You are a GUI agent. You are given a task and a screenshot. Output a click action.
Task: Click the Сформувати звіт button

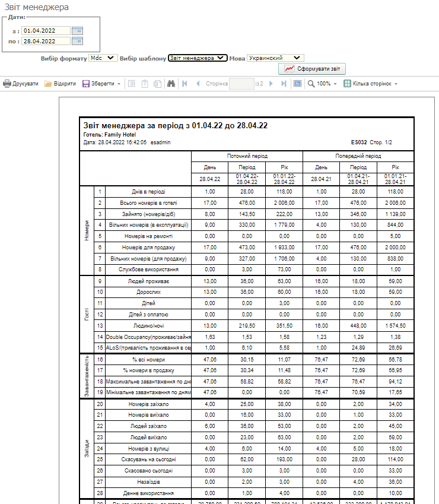(x=312, y=69)
